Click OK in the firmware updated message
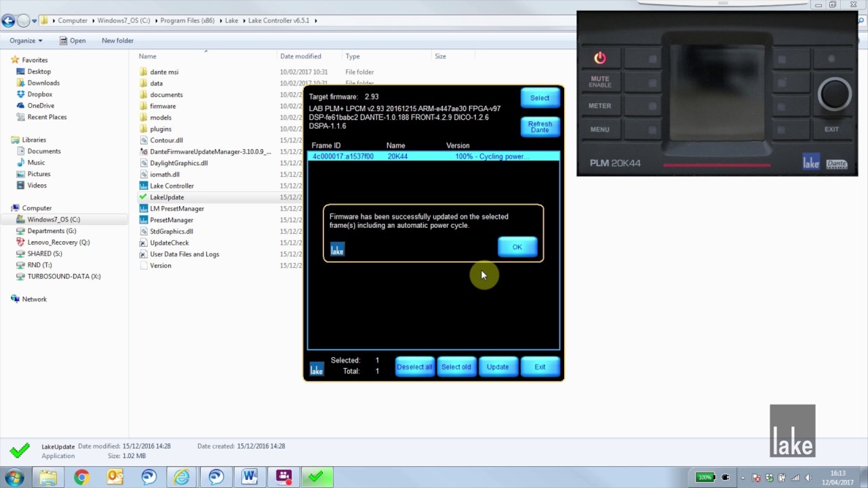Viewport: 868px width, 488px height. point(517,247)
